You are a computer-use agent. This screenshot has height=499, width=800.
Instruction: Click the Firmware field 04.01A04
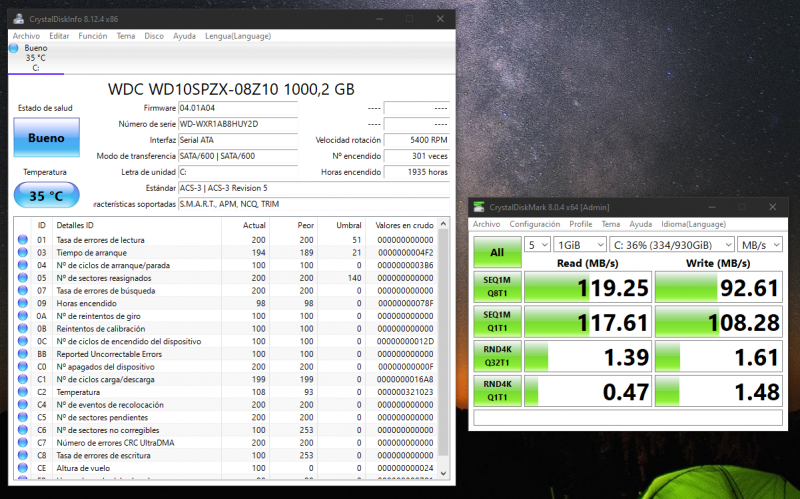(x=238, y=108)
